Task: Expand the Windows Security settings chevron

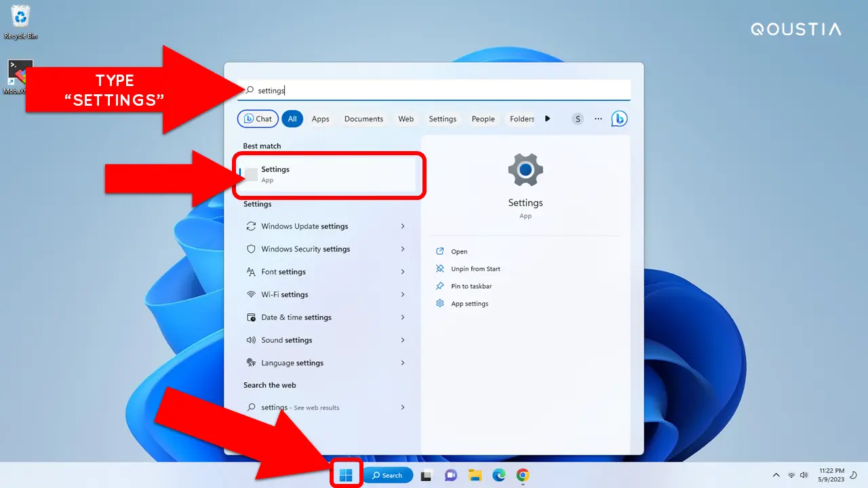Action: (x=403, y=249)
